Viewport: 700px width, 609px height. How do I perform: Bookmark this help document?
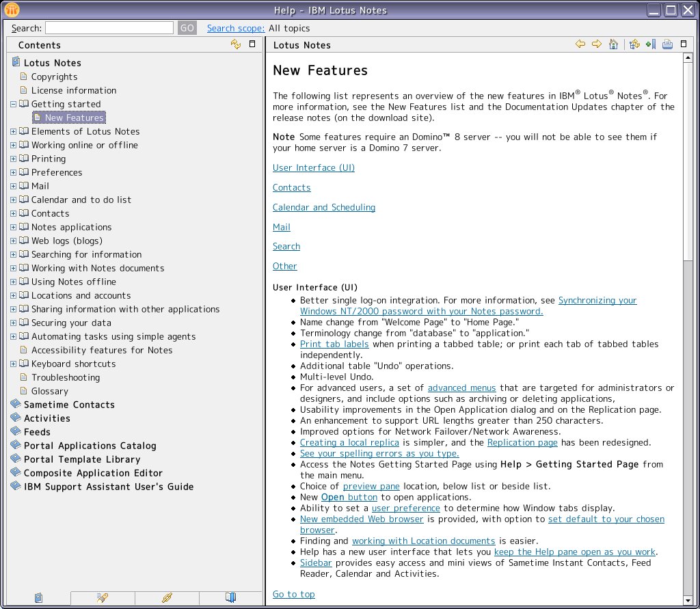click(x=651, y=44)
